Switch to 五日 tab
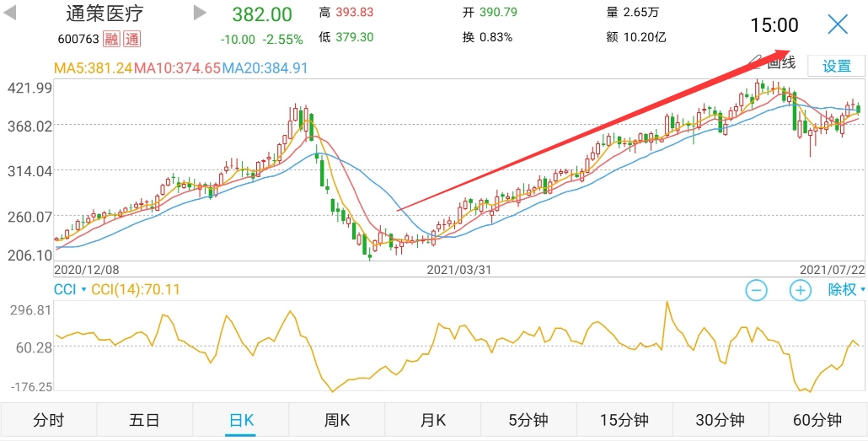This screenshot has height=441, width=868. coord(144,421)
